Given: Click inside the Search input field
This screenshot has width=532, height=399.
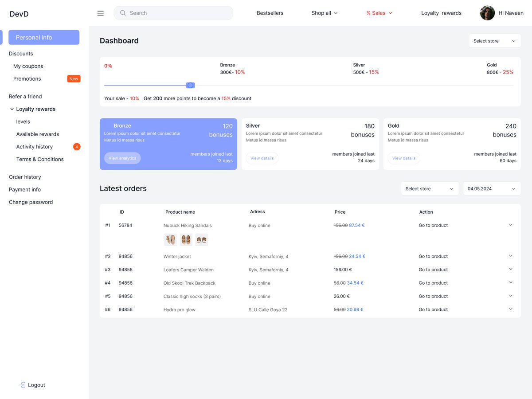Looking at the screenshot, I should click(173, 13).
